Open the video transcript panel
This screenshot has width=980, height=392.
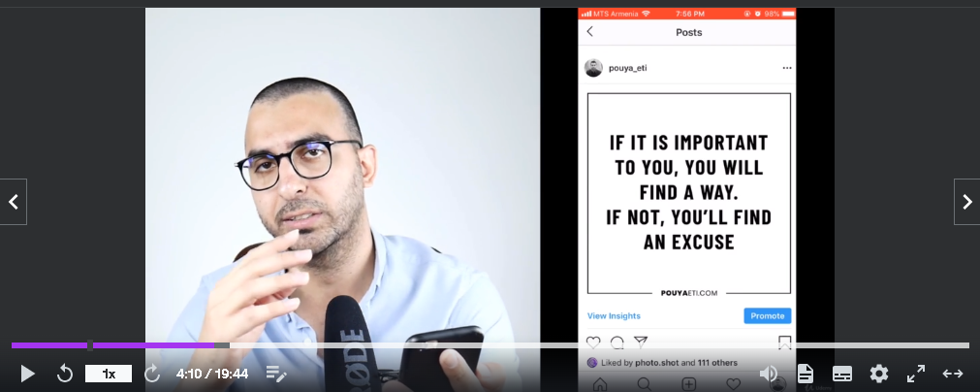(x=805, y=374)
